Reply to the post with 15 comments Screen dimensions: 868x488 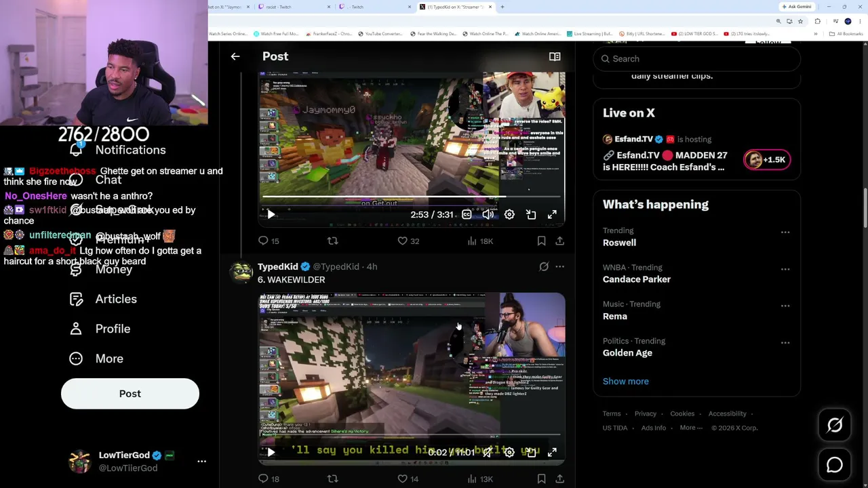click(x=269, y=241)
